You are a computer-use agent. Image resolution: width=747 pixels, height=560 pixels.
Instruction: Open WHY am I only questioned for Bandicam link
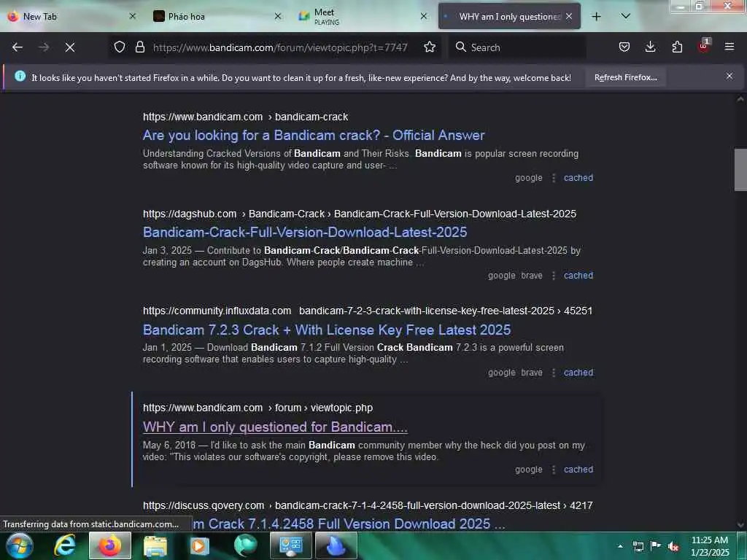coord(275,427)
